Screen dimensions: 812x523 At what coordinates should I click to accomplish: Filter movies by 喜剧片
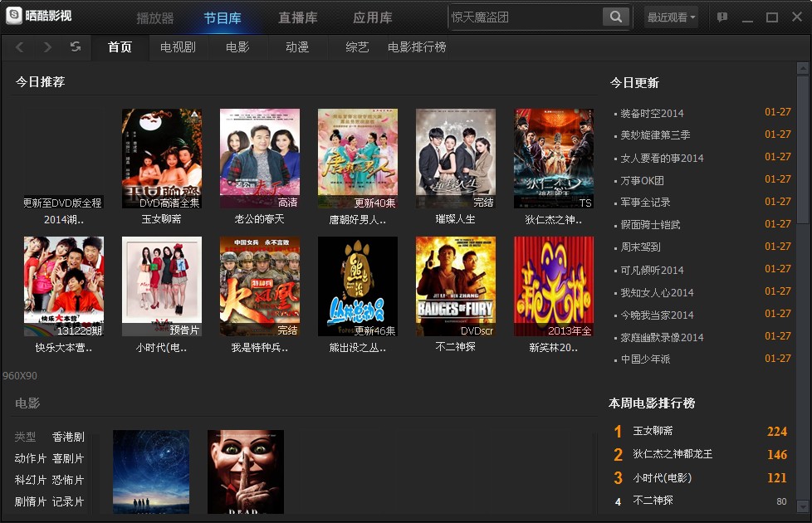pyautogui.click(x=68, y=458)
